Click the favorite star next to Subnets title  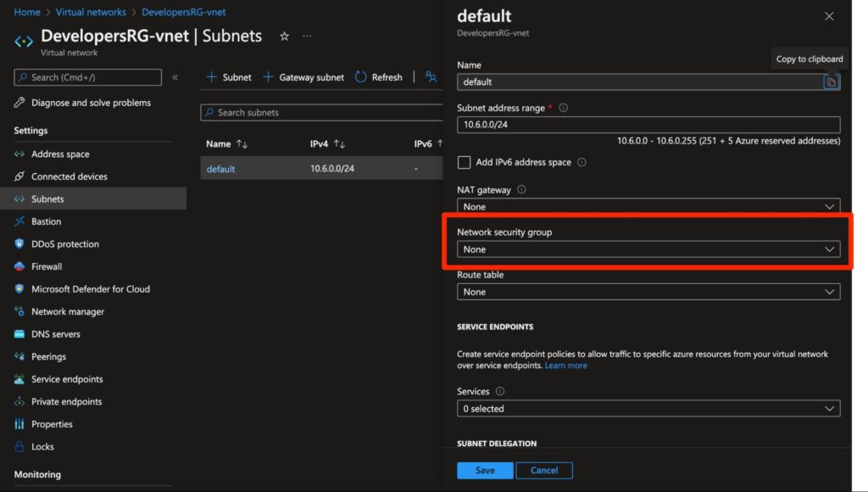(284, 36)
